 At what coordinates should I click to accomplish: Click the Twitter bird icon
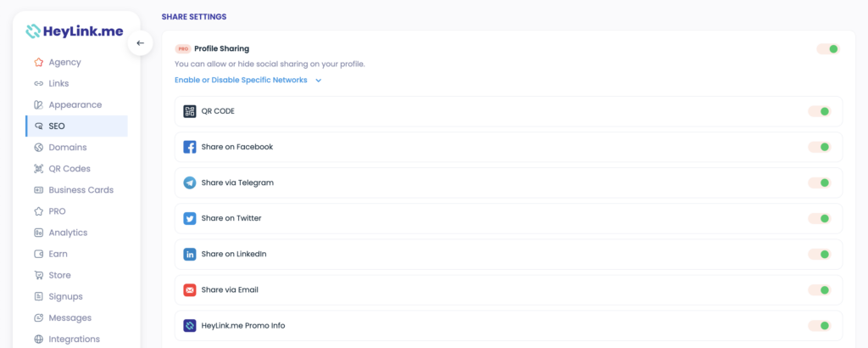(190, 218)
